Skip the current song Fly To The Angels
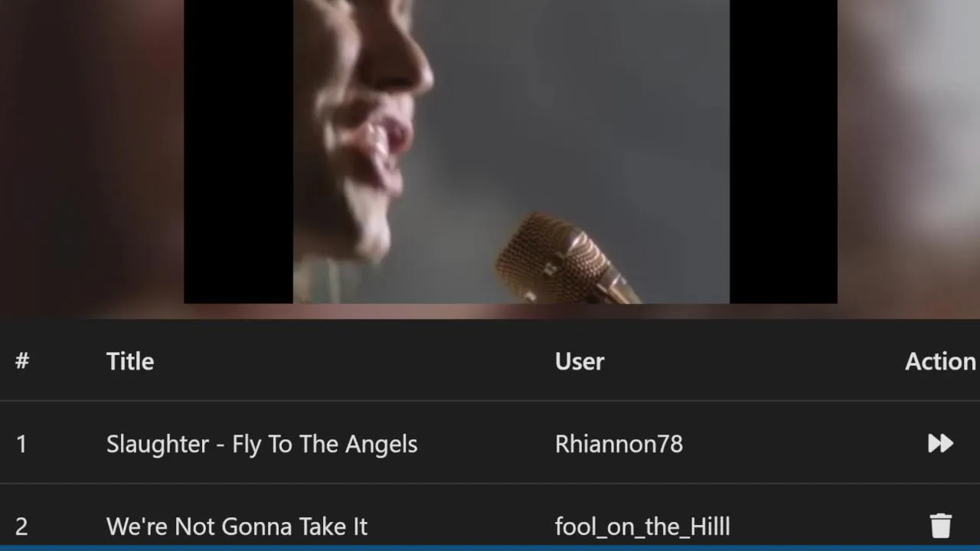This screenshot has width=980, height=551. (x=940, y=443)
